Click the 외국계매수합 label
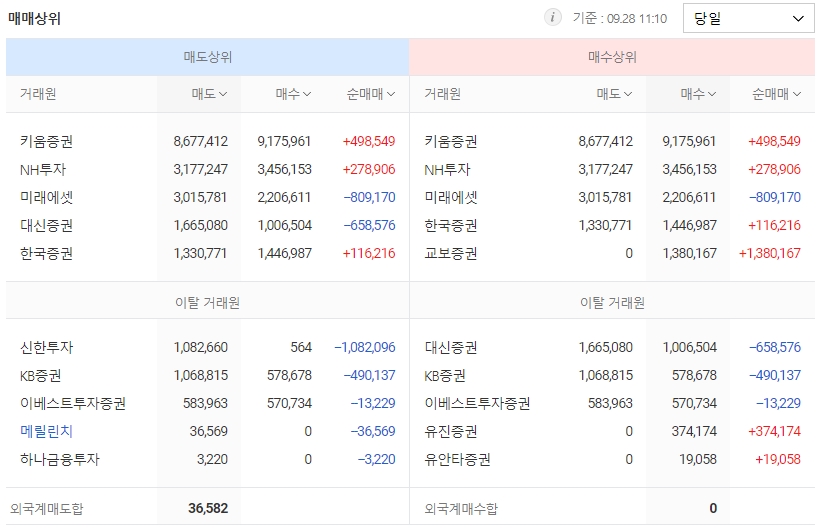 click(x=461, y=508)
